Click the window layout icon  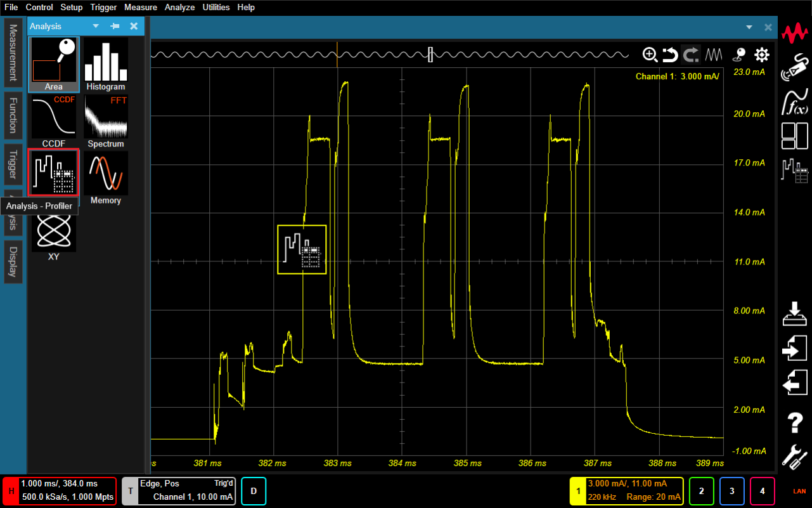(795, 135)
